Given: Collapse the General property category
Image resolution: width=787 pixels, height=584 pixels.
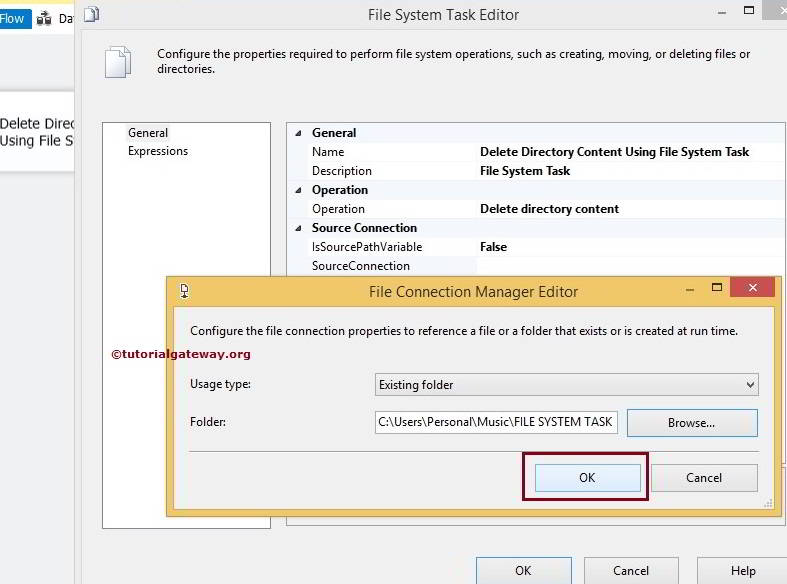Looking at the screenshot, I should coord(298,133).
